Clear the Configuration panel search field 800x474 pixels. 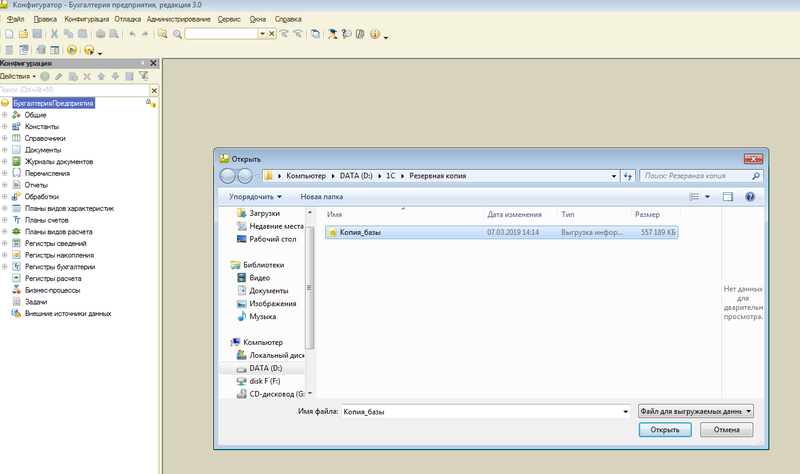click(x=154, y=90)
